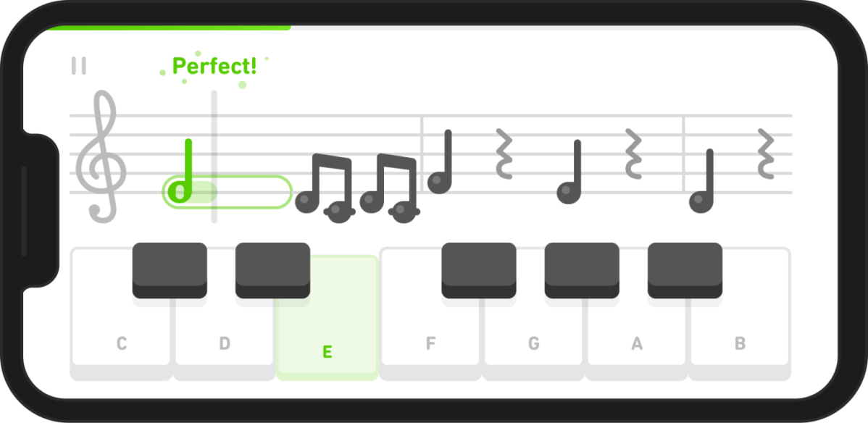This screenshot has height=423, width=868.
Task: Tap the last quarter rest at staff end
Action: click(766, 154)
